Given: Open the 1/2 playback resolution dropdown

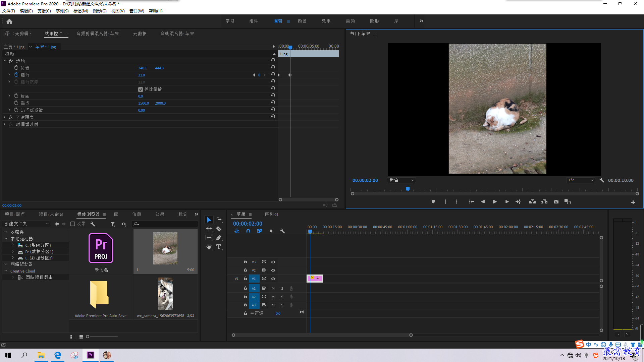Looking at the screenshot, I should coord(581,180).
